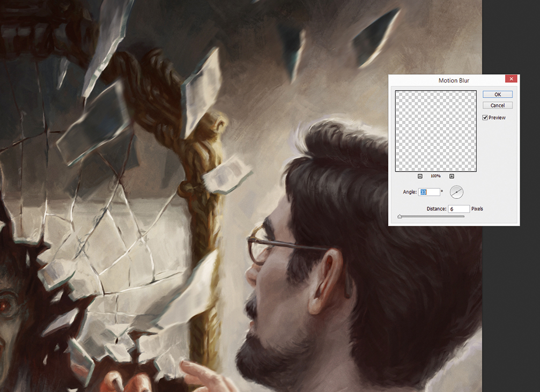This screenshot has height=392, width=540.
Task: Click the 100% preview zoom value
Action: (x=435, y=176)
